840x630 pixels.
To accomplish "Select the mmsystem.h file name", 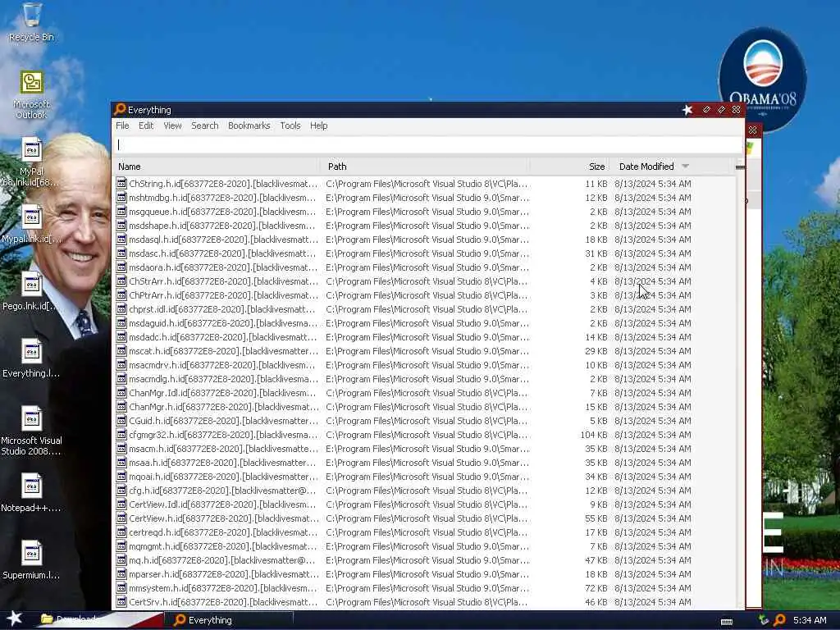I will pos(222,587).
